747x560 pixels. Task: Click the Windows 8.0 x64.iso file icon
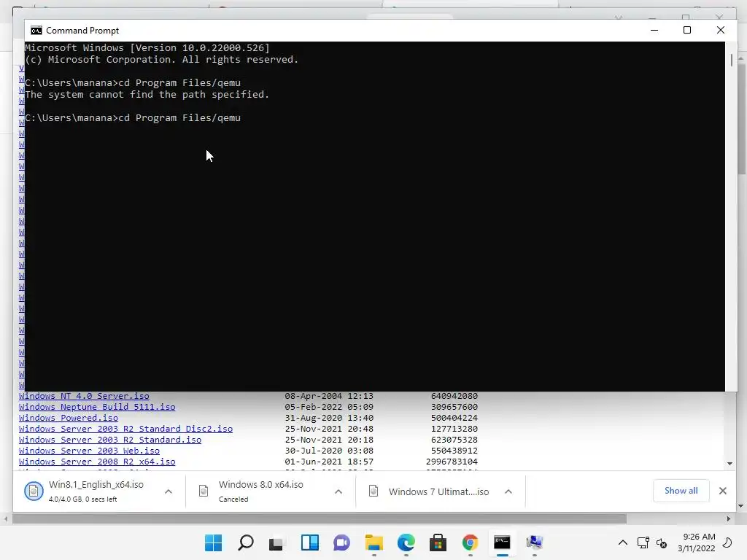204,491
